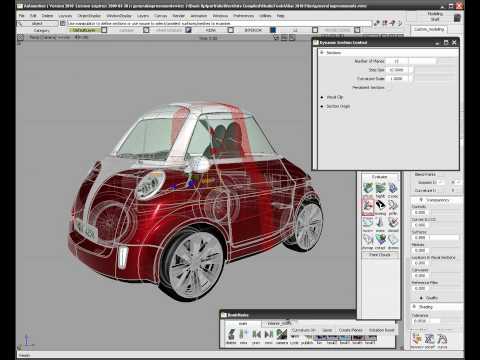Open the Layouts menu
480x360 pixels.
coord(65,16)
